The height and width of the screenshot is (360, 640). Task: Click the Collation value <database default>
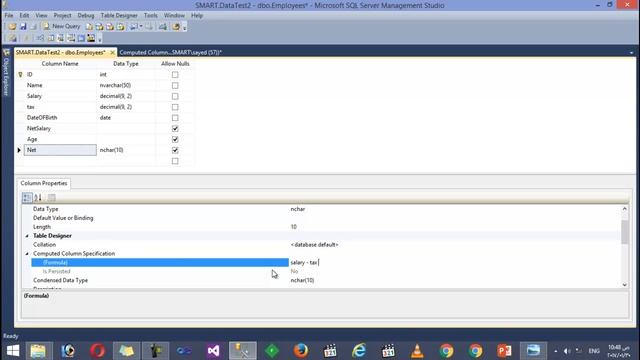tap(454, 245)
